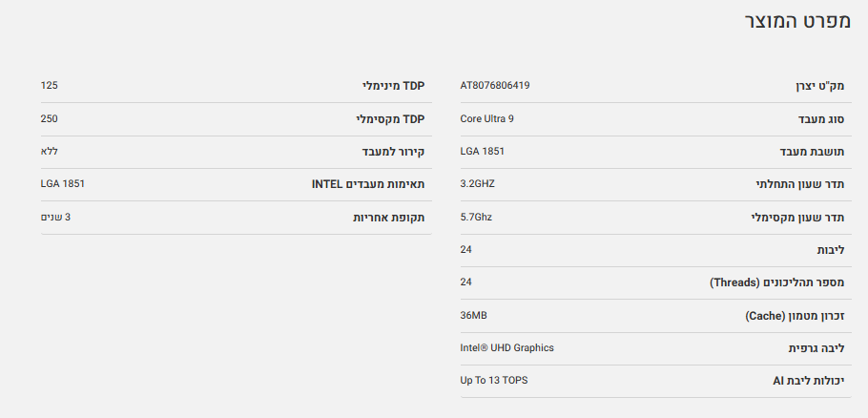Click the "יכולות ליבת AI" label
This screenshot has height=418, width=868.
[x=808, y=381]
